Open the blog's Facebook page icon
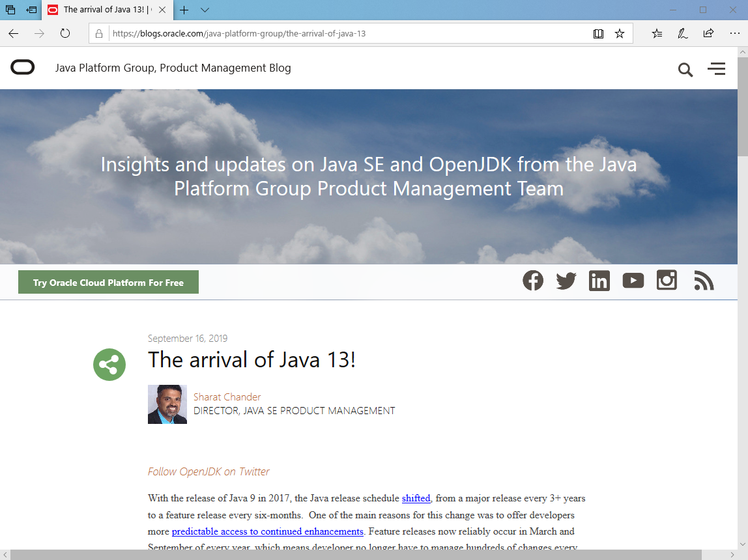Image resolution: width=748 pixels, height=560 pixels. (533, 280)
